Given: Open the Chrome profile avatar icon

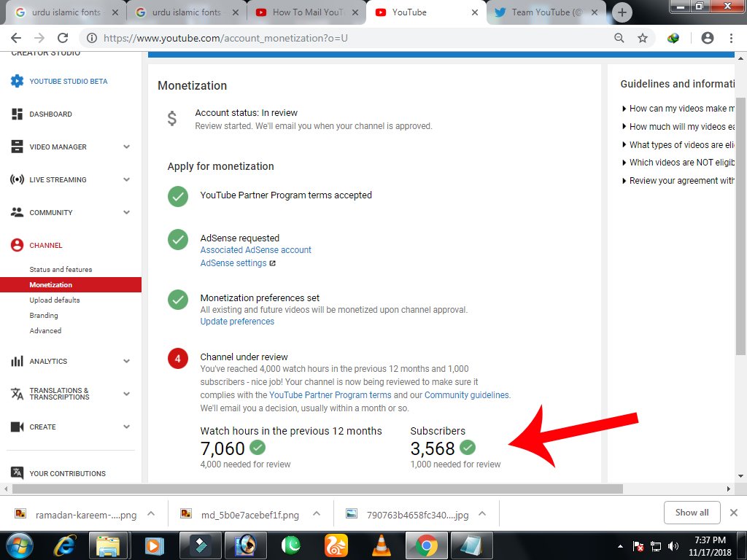Looking at the screenshot, I should click(x=708, y=38).
